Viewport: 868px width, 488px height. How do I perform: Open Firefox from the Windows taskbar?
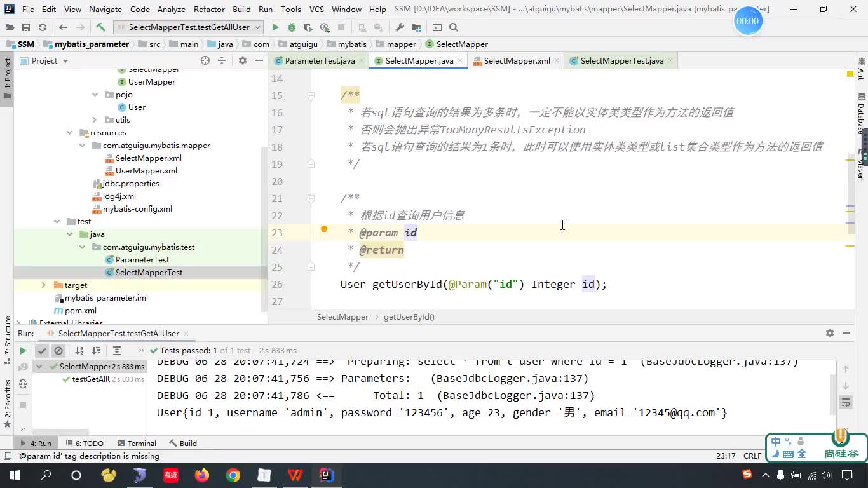pyautogui.click(x=202, y=475)
